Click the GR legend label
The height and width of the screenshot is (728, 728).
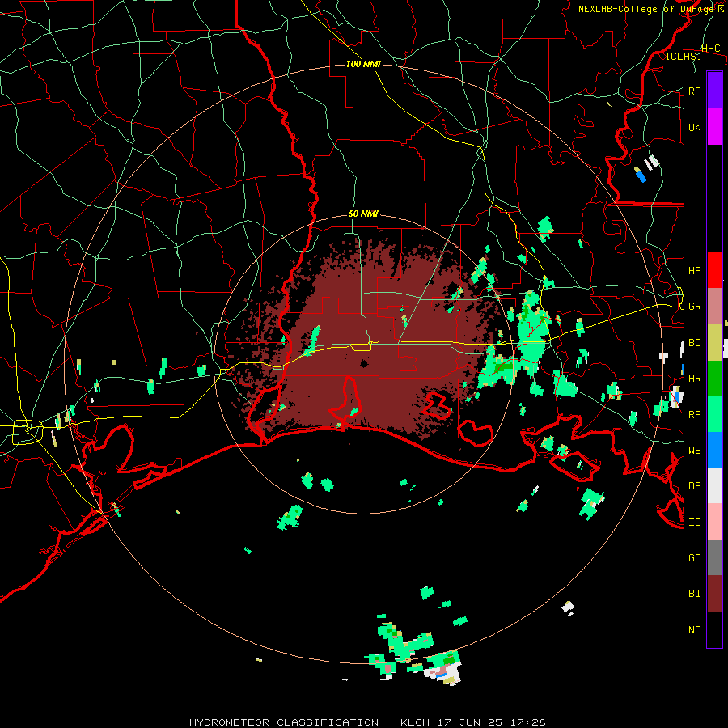click(695, 307)
